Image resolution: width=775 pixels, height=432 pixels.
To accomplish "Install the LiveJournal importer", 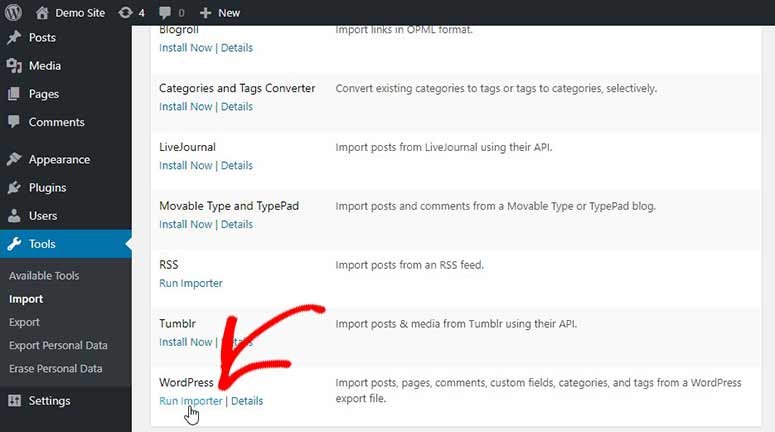I will (x=185, y=166).
